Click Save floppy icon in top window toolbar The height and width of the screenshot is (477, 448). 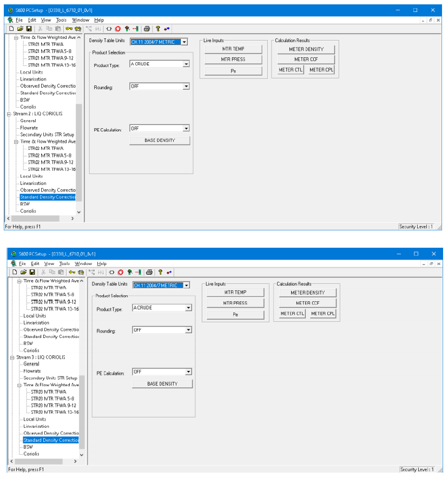pyautogui.click(x=29, y=29)
